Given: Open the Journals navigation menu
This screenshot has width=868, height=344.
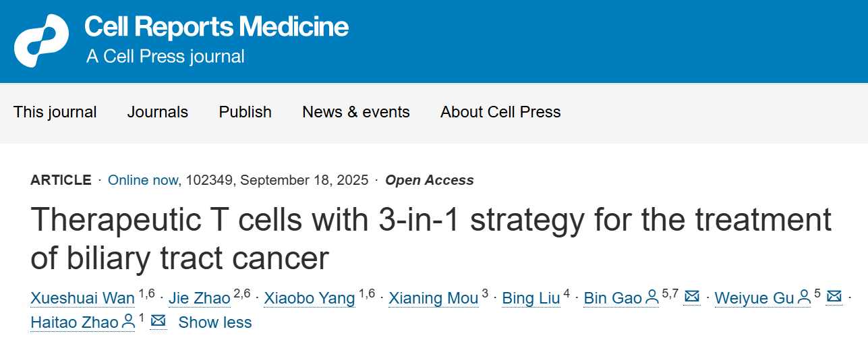Looking at the screenshot, I should pyautogui.click(x=158, y=112).
